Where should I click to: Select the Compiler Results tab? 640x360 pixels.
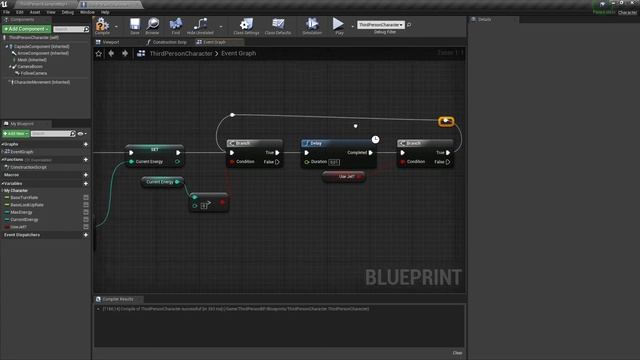pos(118,299)
